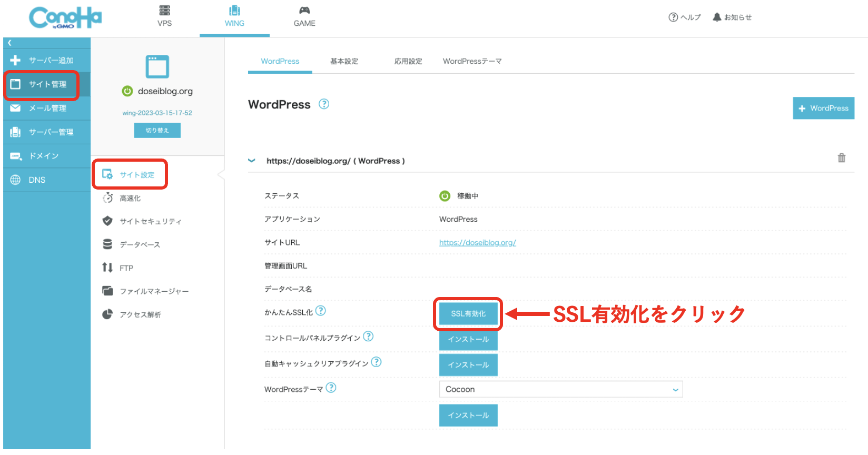This screenshot has width=868, height=455.
Task: Collapse the https://doseiblog.org/ WordPress entry
Action: (252, 161)
